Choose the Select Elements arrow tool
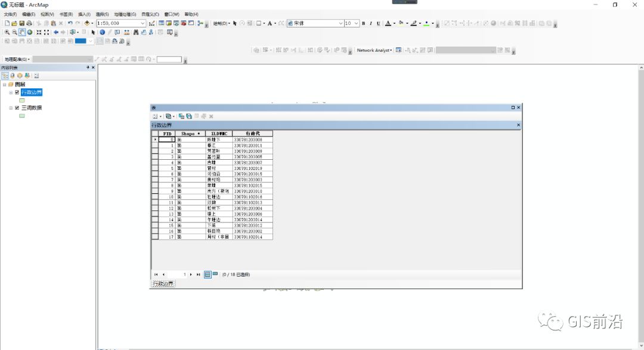Viewport: 644px width, 350px height. [x=93, y=32]
